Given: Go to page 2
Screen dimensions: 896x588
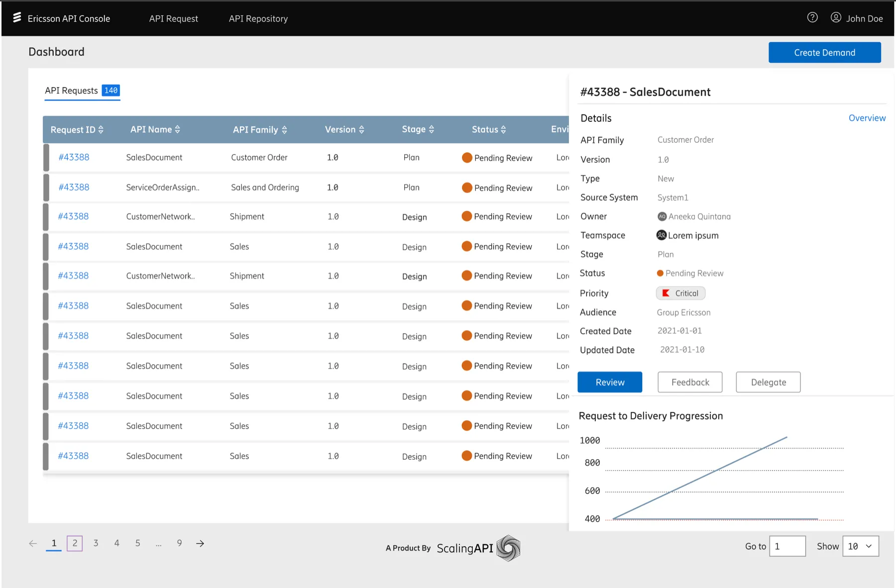Looking at the screenshot, I should coord(75,543).
